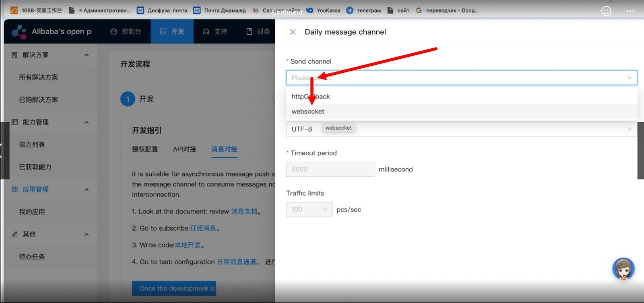Open the 订阅消息 link

click(203, 228)
